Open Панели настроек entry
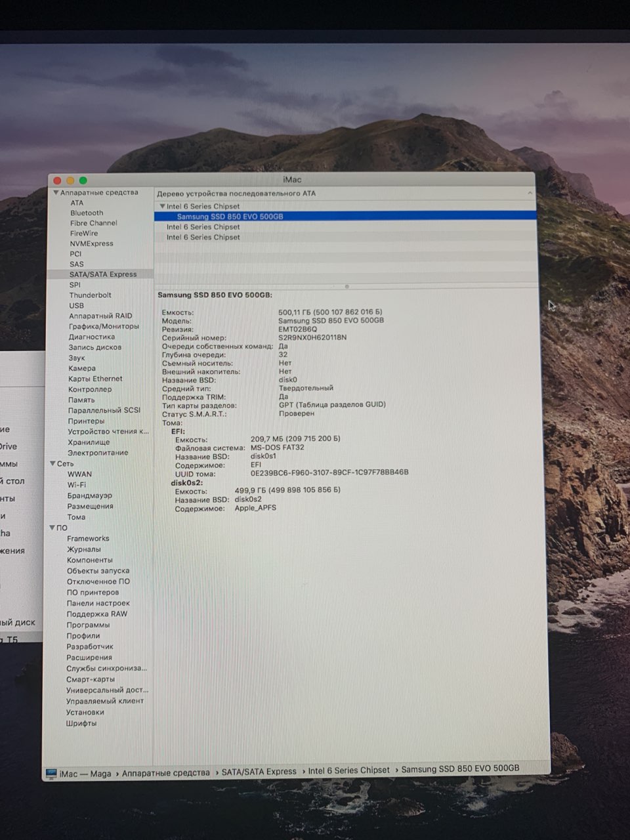 tap(98, 603)
